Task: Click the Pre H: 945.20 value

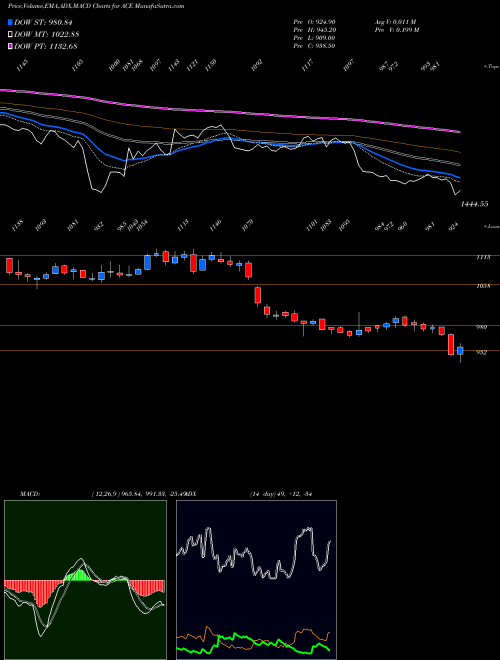Action: click(314, 30)
